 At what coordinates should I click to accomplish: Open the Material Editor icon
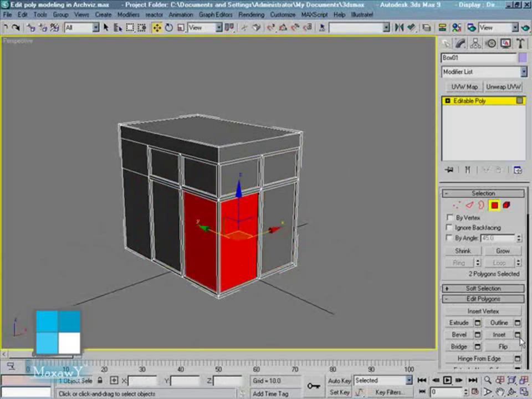(x=457, y=28)
